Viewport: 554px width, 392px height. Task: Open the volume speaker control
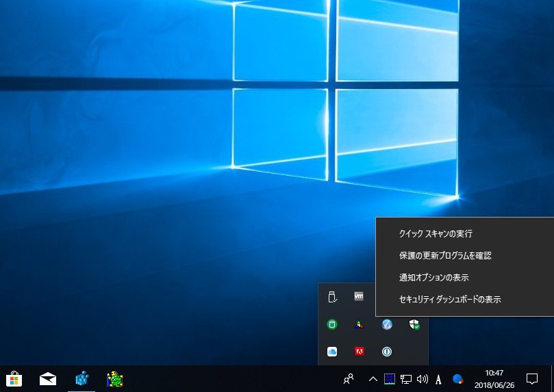coord(422,378)
